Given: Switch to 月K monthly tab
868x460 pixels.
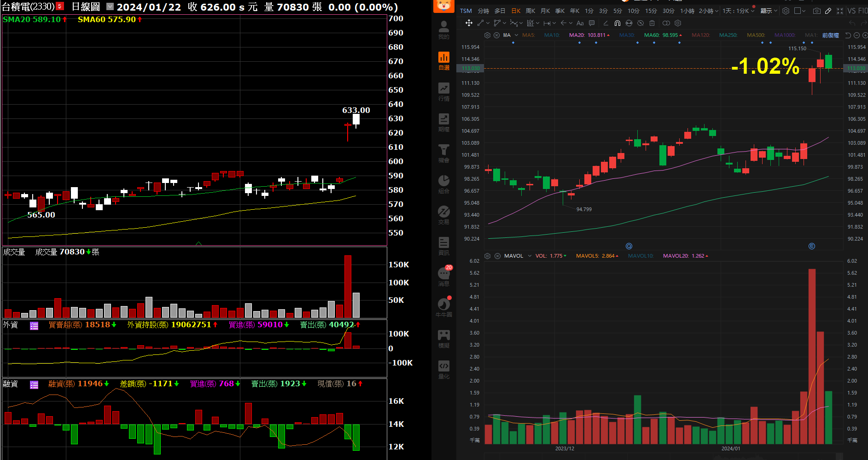Looking at the screenshot, I should pos(545,11).
